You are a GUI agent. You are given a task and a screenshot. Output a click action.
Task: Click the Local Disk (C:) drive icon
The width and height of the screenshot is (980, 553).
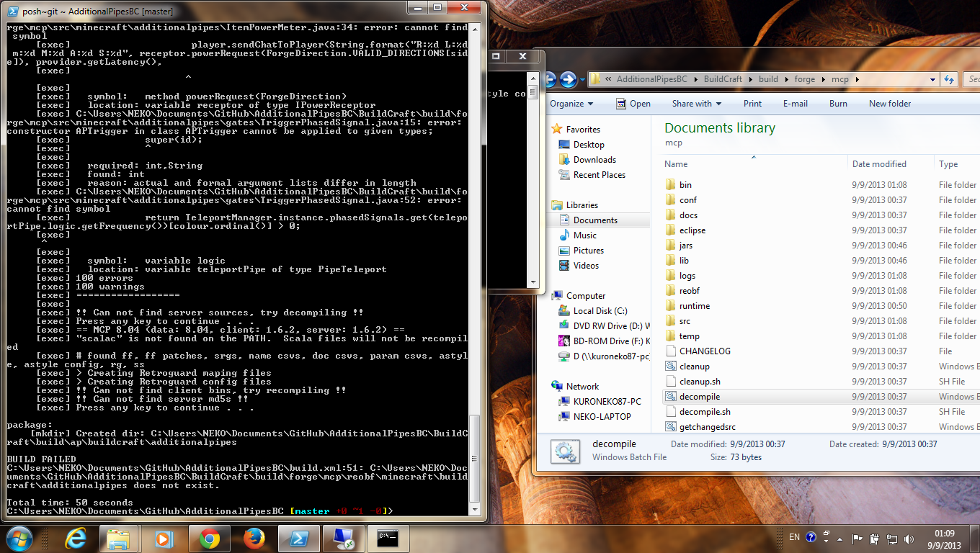[565, 311]
